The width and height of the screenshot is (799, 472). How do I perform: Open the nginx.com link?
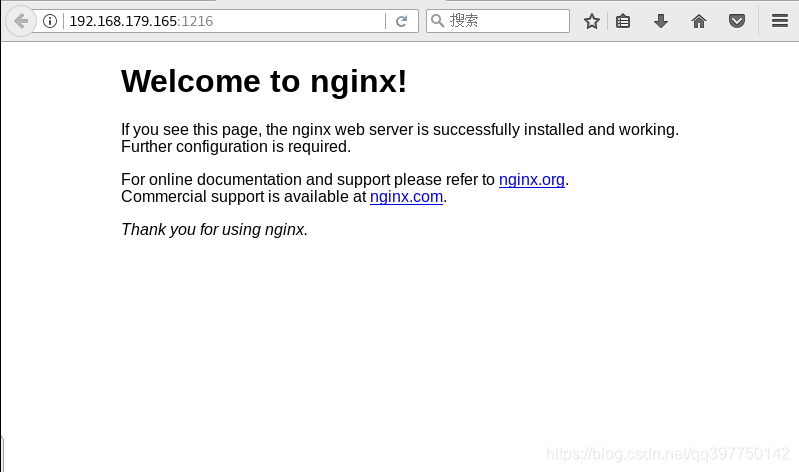406,196
